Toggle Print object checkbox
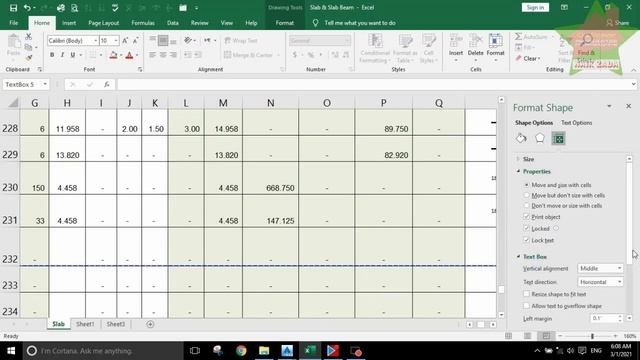This screenshot has height=360, width=640. tap(527, 217)
